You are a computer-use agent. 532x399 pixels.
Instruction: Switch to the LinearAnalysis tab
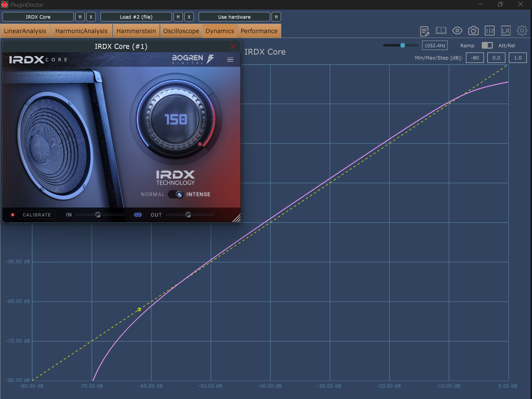pyautogui.click(x=25, y=31)
